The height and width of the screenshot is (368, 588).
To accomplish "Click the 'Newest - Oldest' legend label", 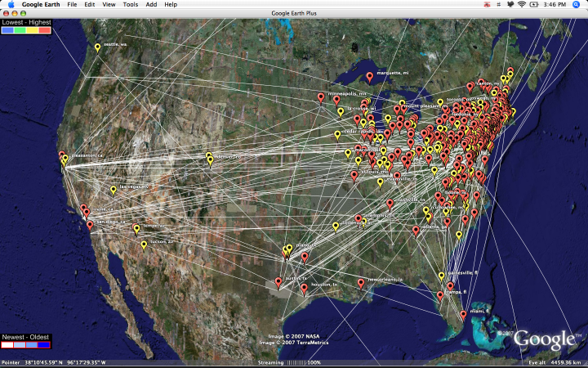I will click(x=25, y=337).
